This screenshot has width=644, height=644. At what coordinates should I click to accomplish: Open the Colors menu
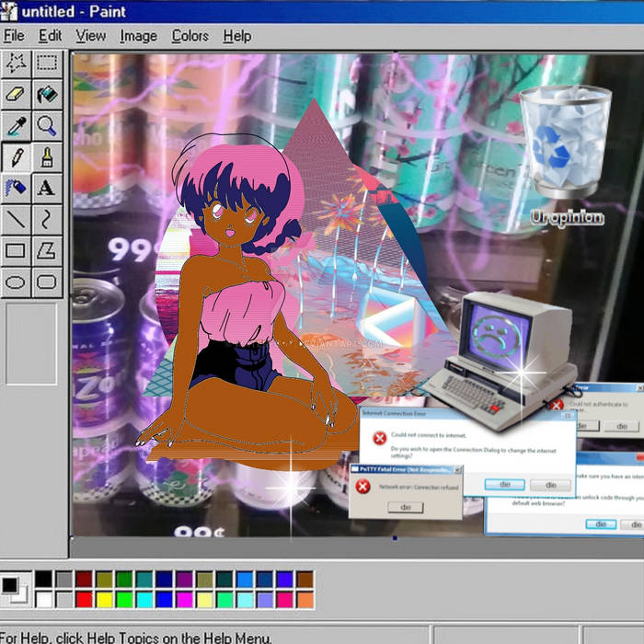190,36
